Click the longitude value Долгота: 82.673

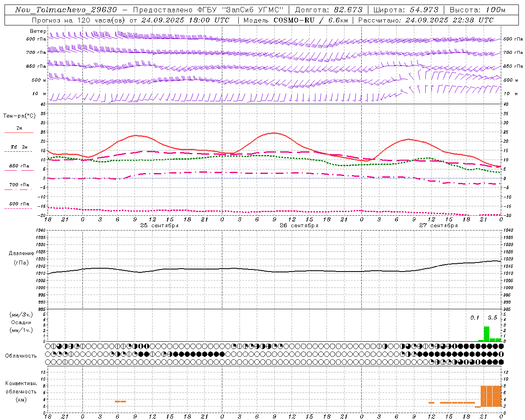point(329,10)
